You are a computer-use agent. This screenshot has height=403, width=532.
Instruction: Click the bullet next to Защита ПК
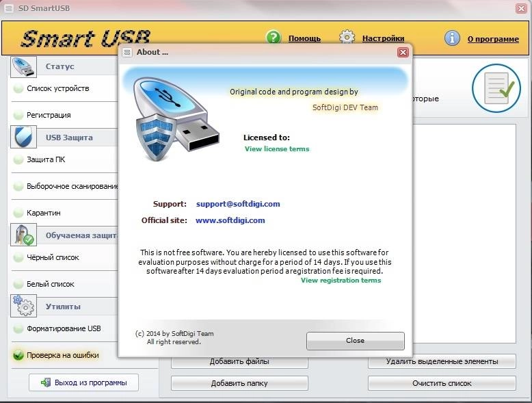[18, 159]
